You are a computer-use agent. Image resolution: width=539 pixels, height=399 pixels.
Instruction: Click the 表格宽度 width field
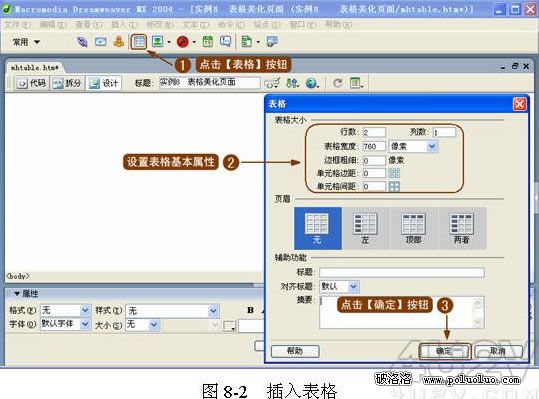pos(374,146)
